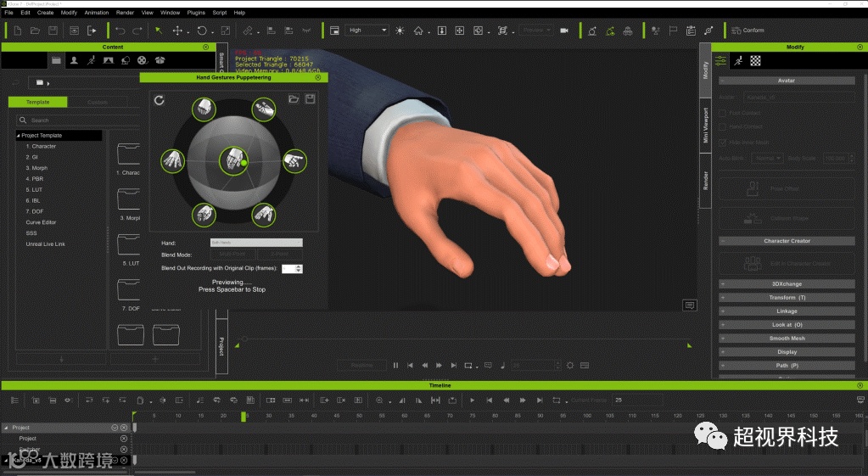
Task: Adjust Blend Out frames stepper
Action: (299, 269)
